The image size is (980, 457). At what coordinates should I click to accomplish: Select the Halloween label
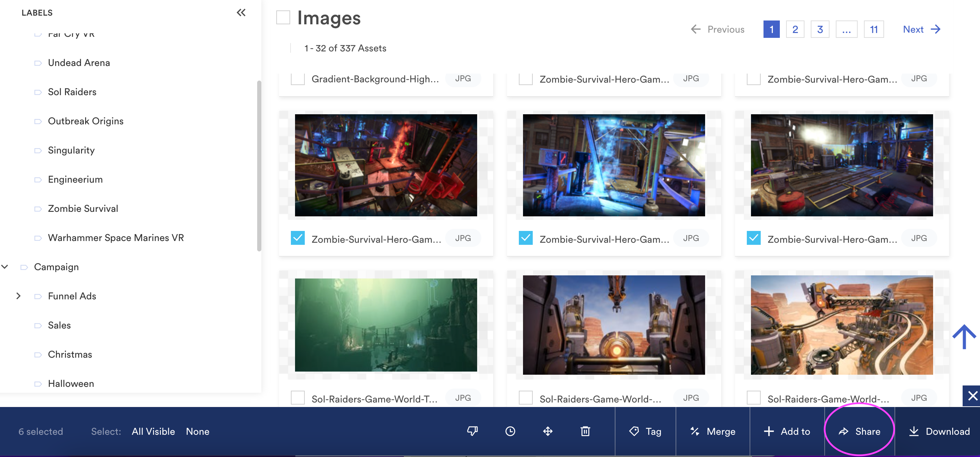pos(71,384)
